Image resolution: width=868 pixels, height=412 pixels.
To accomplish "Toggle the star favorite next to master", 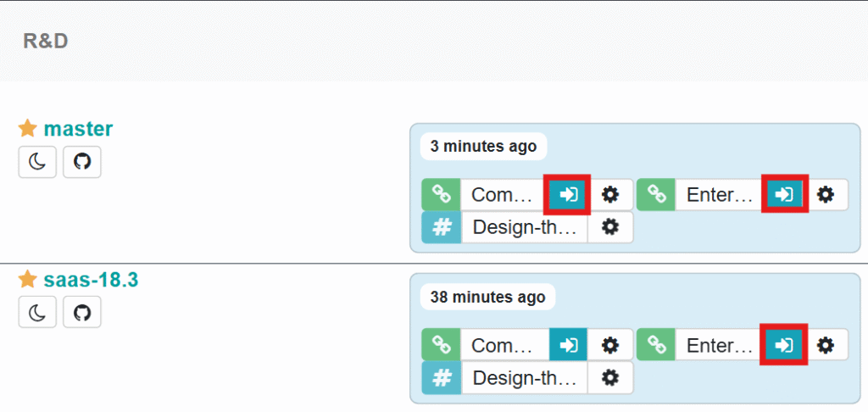I will 28,129.
